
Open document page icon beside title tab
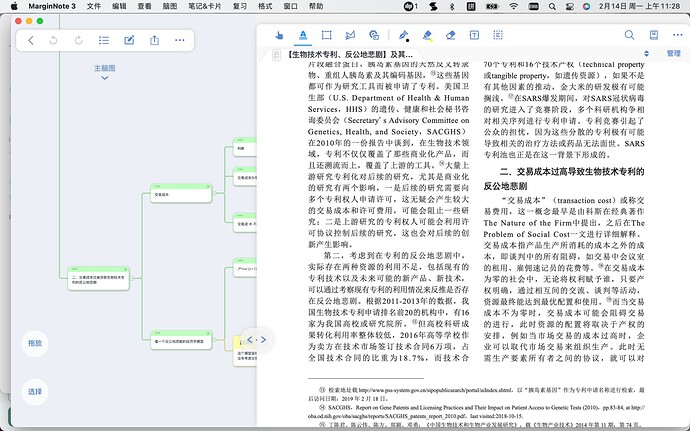point(276,55)
